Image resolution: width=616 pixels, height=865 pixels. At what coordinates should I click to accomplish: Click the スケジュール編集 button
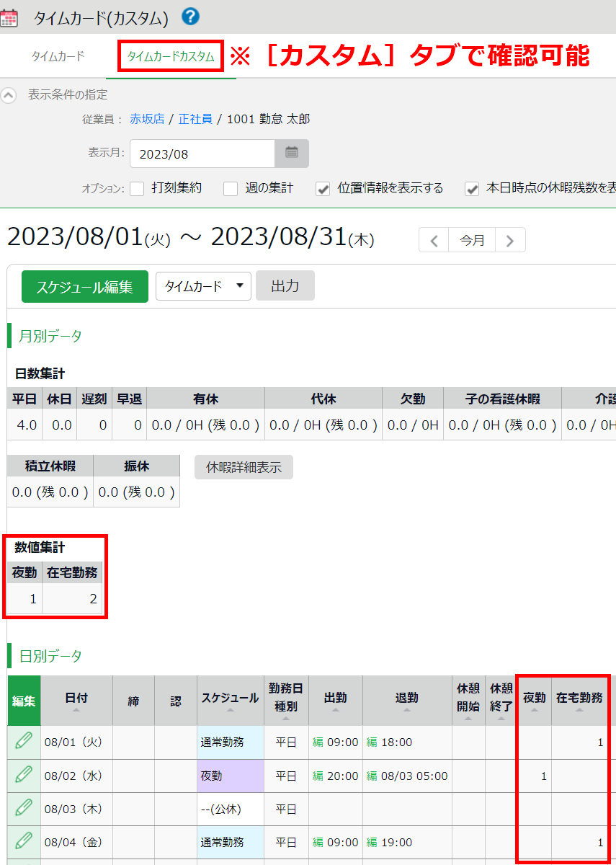tap(85, 286)
